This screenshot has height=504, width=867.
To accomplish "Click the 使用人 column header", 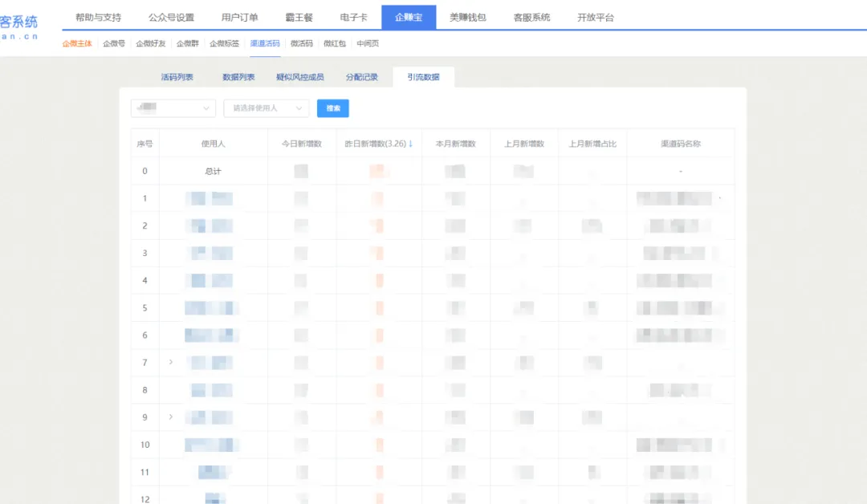I will 214,144.
